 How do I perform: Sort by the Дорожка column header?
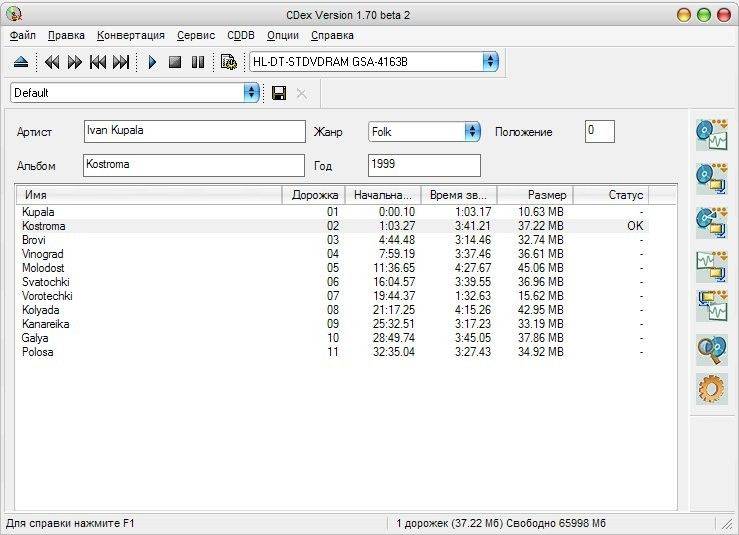[x=314, y=195]
